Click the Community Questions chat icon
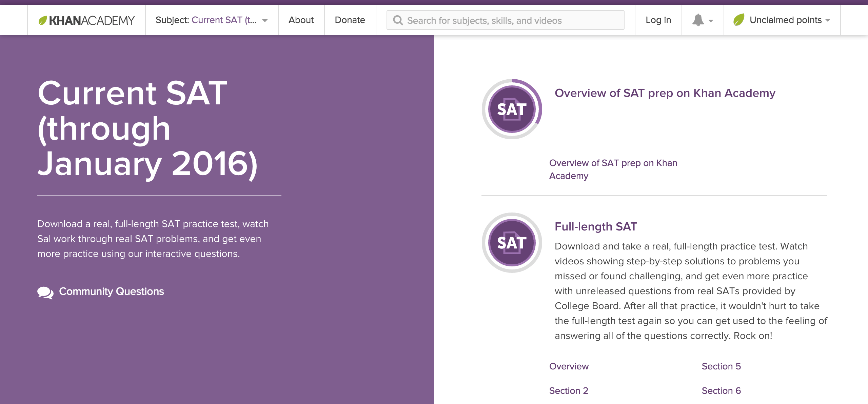 point(45,292)
